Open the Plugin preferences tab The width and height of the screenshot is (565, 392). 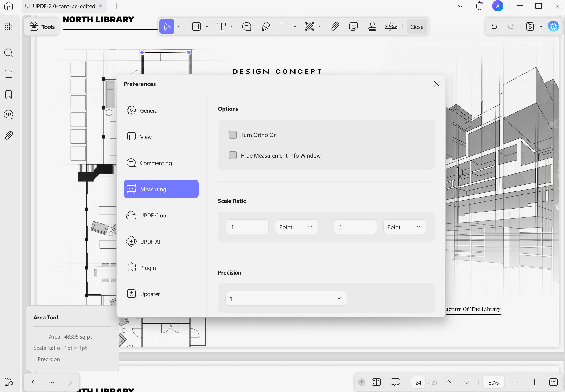[161, 268]
